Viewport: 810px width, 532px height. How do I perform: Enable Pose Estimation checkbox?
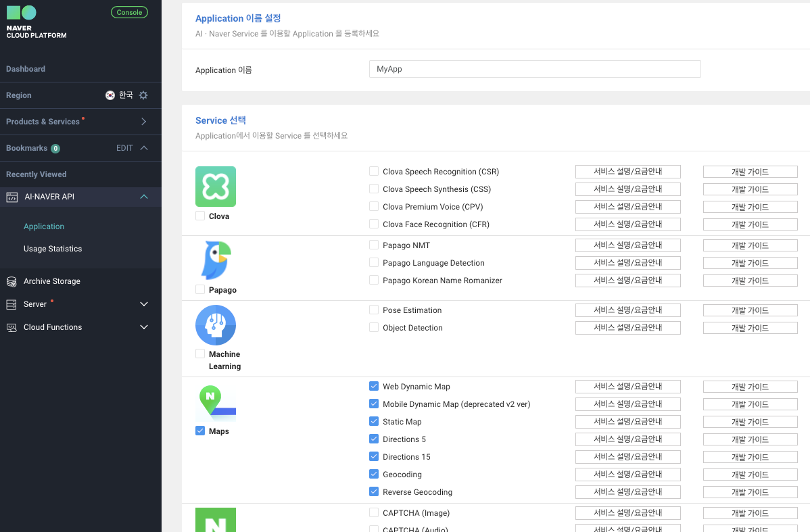coord(373,310)
